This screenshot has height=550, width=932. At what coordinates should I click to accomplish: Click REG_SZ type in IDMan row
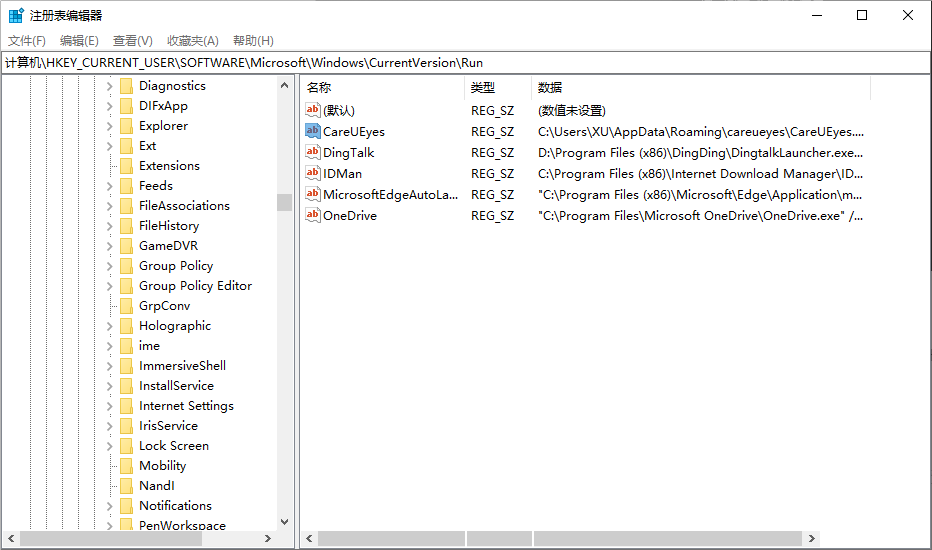[x=492, y=174]
